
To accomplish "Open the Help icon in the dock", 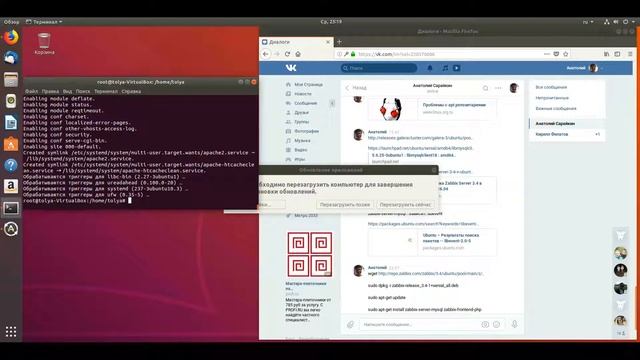I will (11, 165).
